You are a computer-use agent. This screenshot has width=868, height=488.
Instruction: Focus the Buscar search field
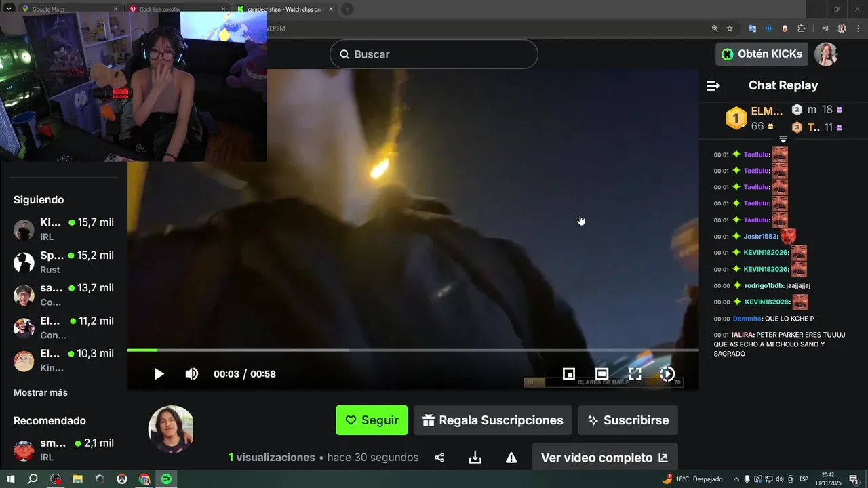pyautogui.click(x=434, y=54)
